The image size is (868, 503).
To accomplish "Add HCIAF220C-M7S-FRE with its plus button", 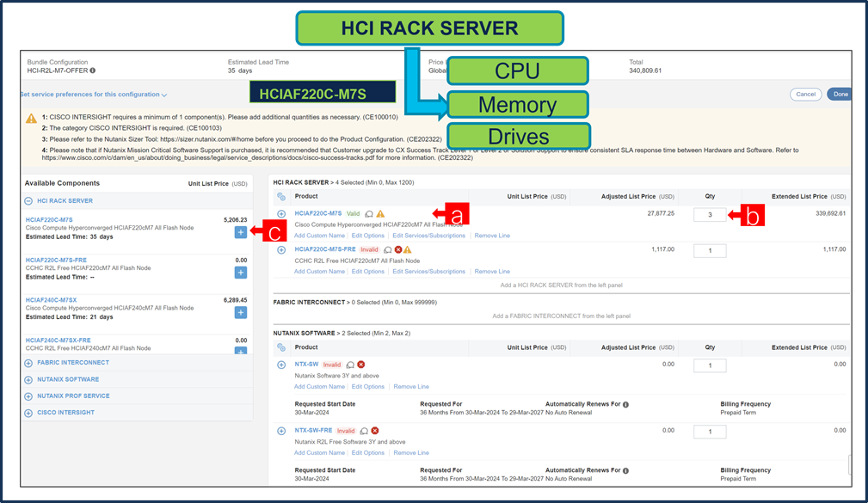I will pos(240,273).
